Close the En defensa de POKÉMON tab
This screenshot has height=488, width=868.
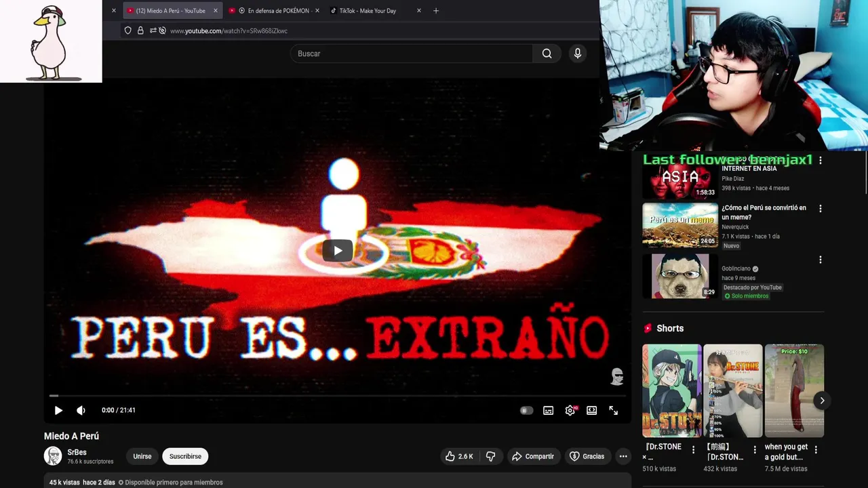(317, 11)
